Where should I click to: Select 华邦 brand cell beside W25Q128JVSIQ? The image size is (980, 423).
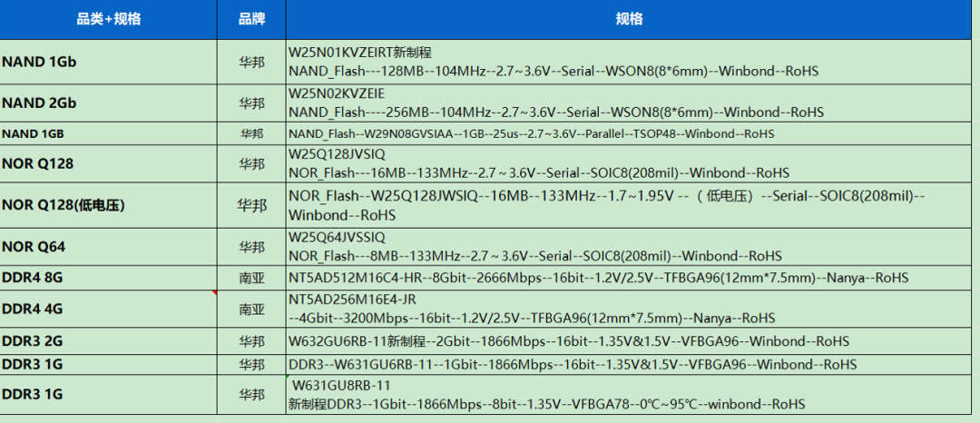tap(252, 163)
